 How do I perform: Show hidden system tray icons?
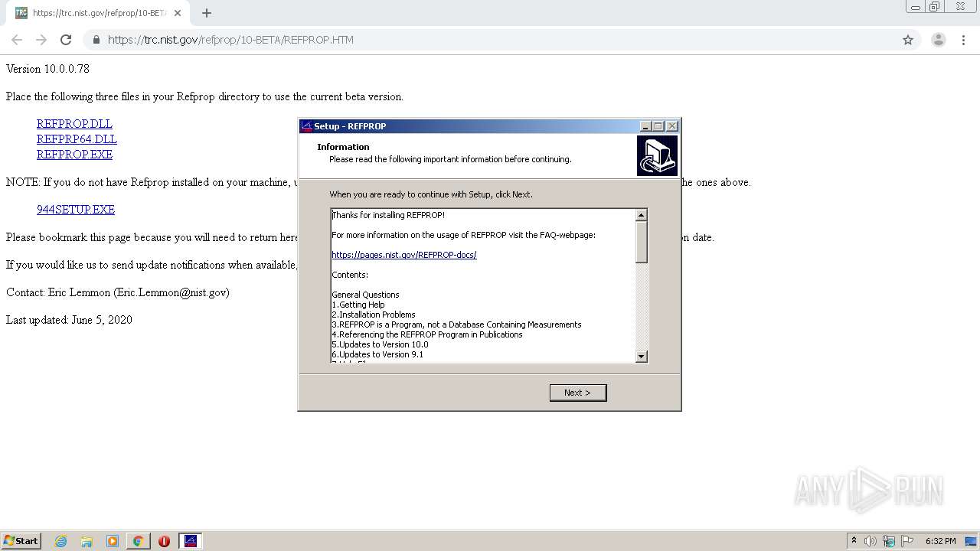click(854, 541)
